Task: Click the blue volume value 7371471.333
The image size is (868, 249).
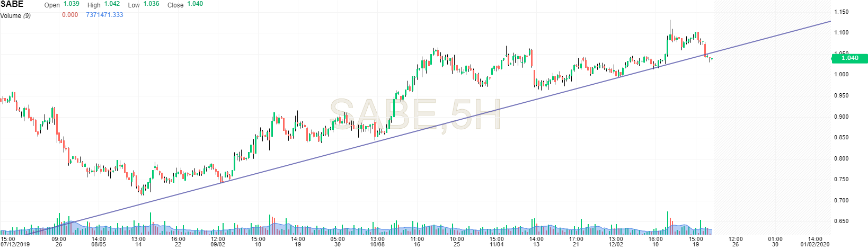Action: 104,15
